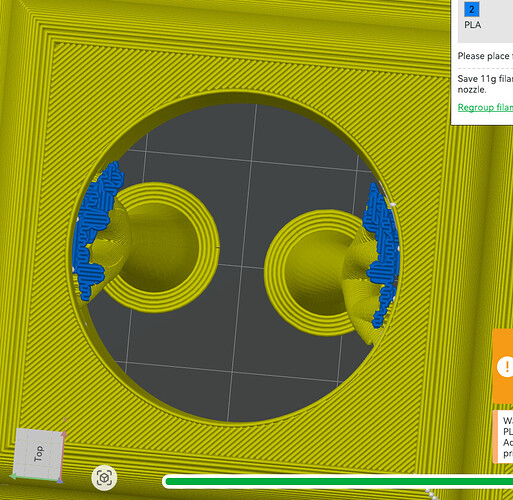Click the green layer progress slider bar
Viewport: 513px width, 500px height.
(339, 481)
